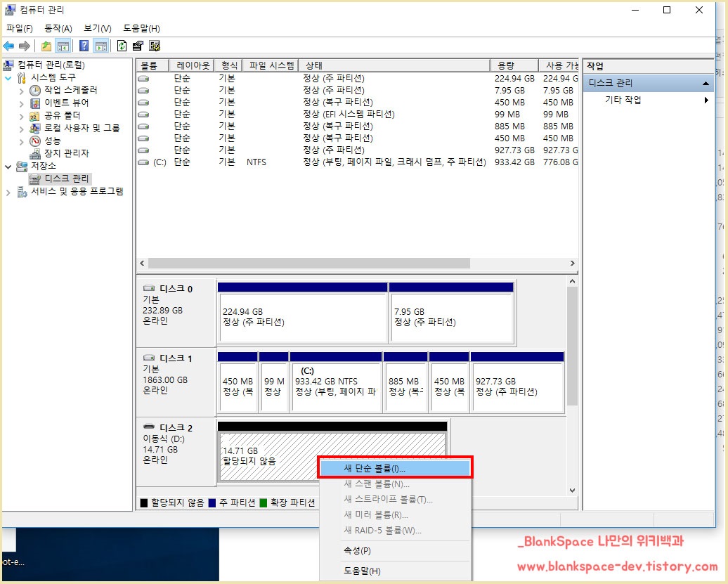Select the 885 MB recovery volume row
Image resolution: width=728 pixels, height=584 pixels.
(358, 126)
